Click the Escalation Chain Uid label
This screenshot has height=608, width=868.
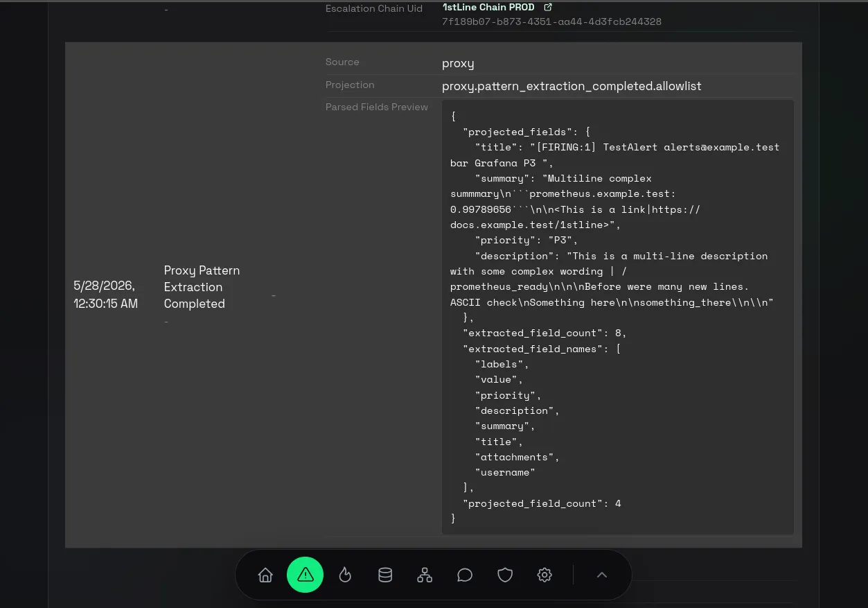coord(374,9)
